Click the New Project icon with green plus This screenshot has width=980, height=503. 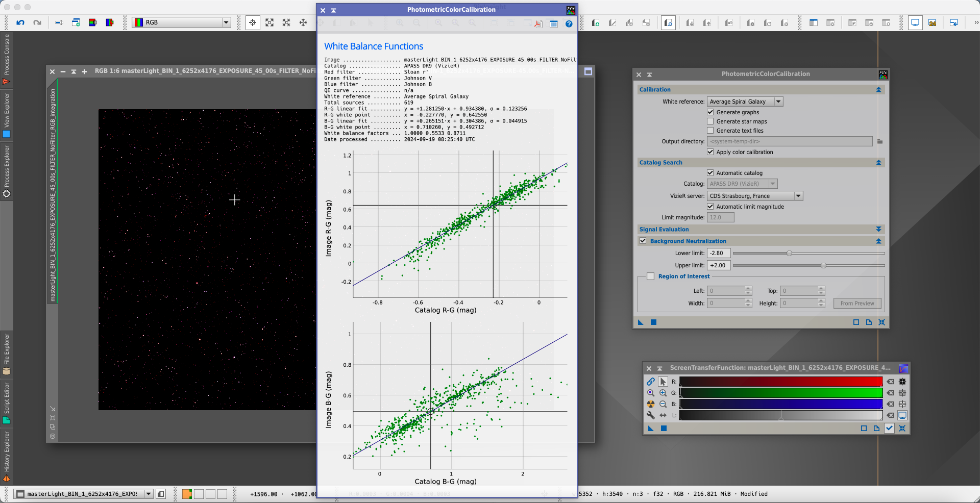tap(595, 22)
